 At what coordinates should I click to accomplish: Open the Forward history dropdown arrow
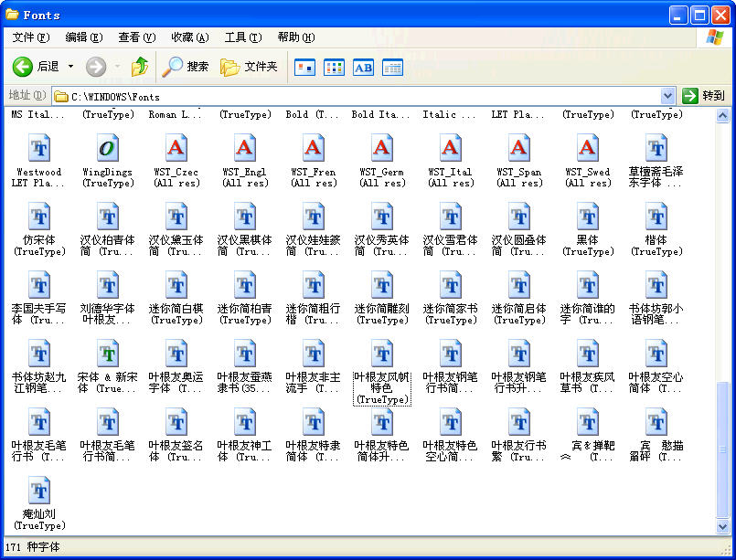117,67
